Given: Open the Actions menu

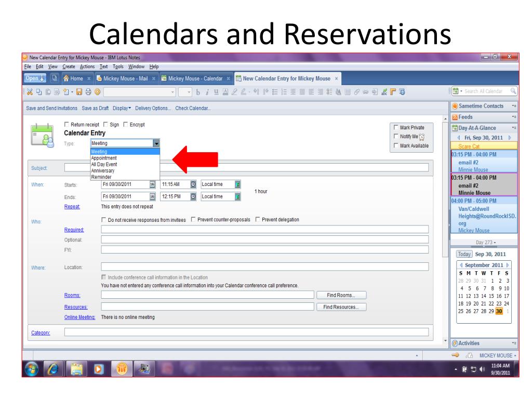Looking at the screenshot, I should 87,67.
